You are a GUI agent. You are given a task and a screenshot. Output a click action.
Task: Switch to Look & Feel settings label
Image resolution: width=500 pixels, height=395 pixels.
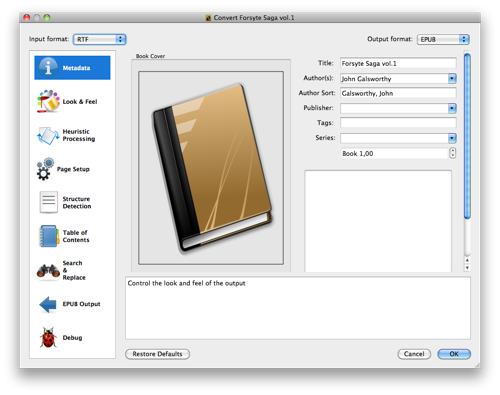click(x=80, y=102)
